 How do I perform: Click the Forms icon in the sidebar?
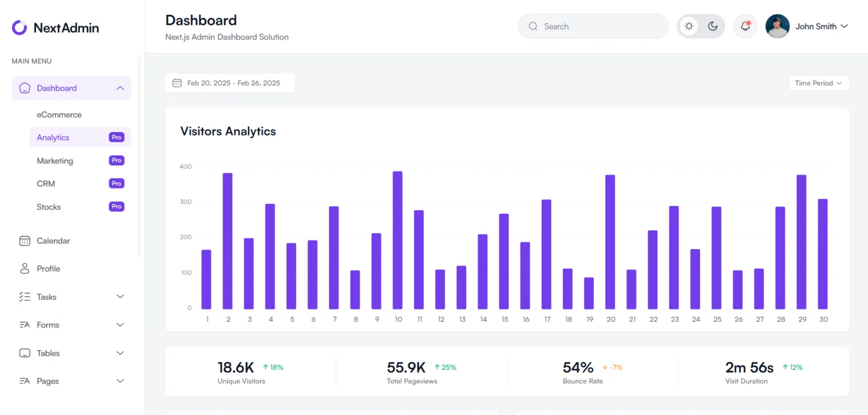tap(25, 325)
